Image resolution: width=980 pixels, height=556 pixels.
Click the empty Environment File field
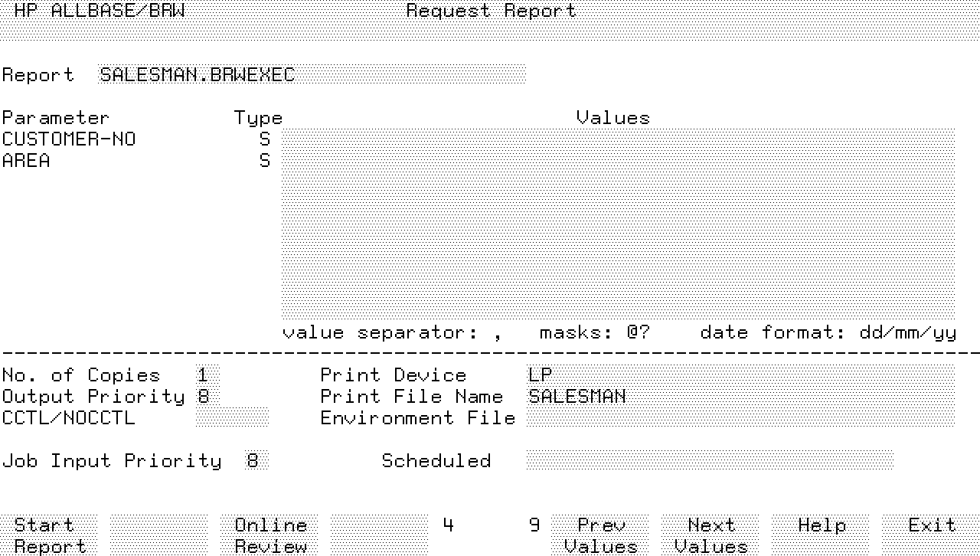pos(740,418)
